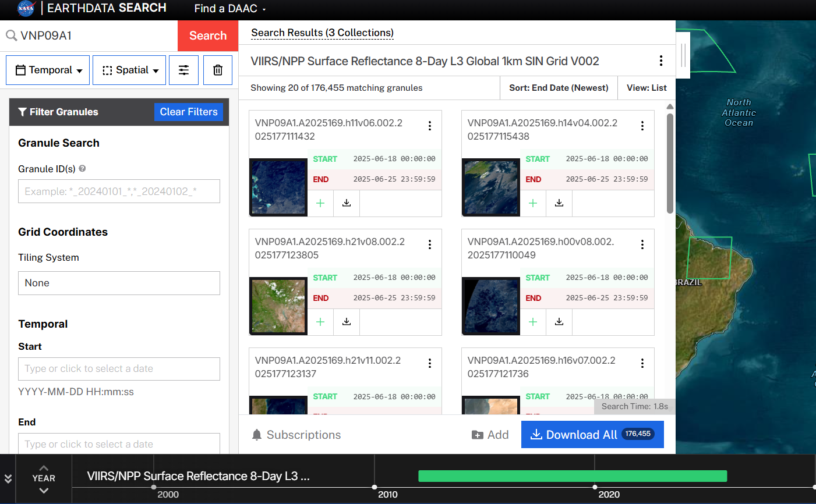
Task: Click the NASA logo icon
Action: coord(26,8)
